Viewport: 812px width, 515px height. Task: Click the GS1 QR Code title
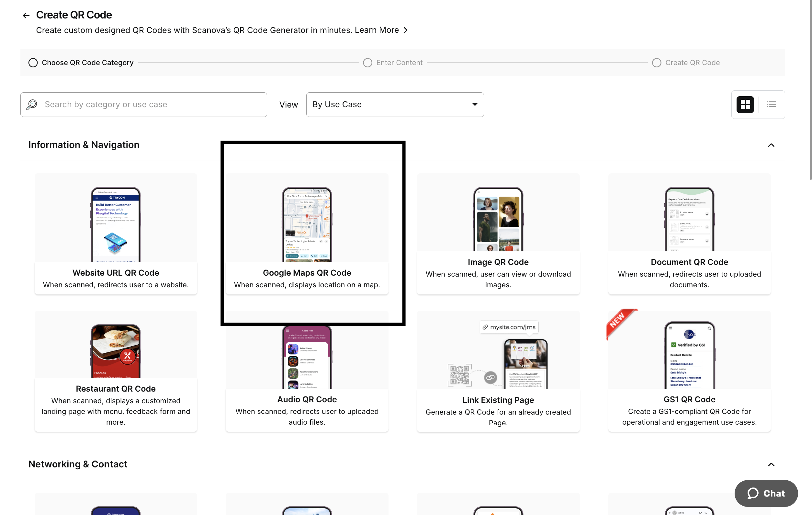[x=689, y=399]
